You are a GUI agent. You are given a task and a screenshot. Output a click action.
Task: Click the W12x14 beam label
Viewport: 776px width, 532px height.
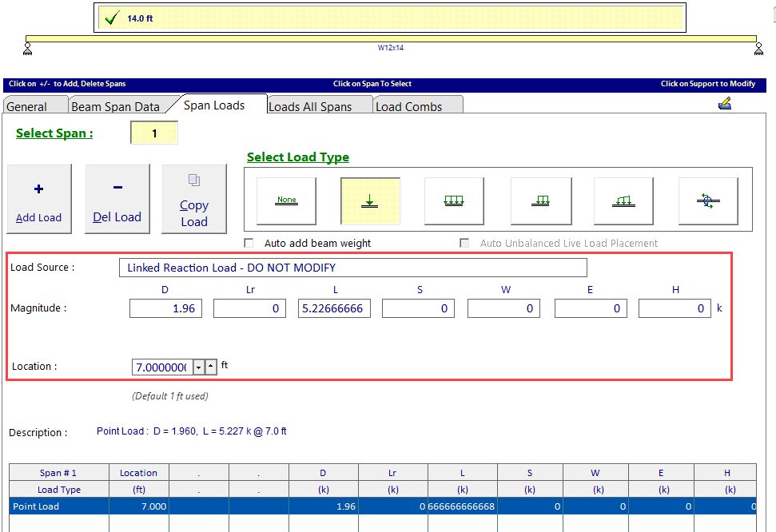pos(391,47)
